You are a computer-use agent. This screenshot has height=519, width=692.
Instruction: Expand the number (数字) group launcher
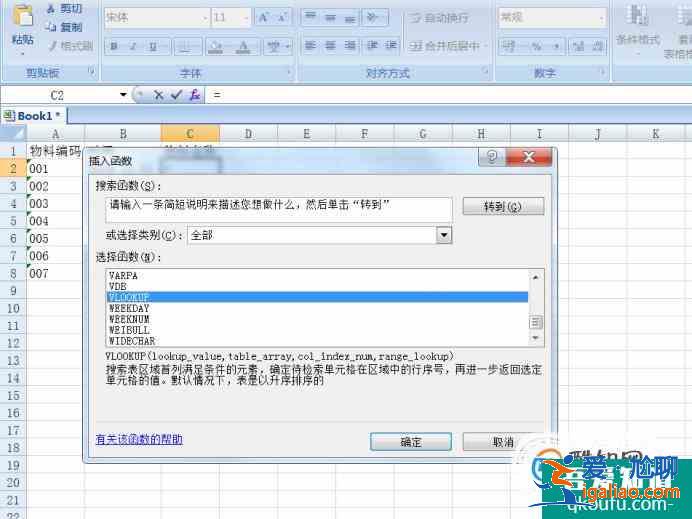point(602,71)
